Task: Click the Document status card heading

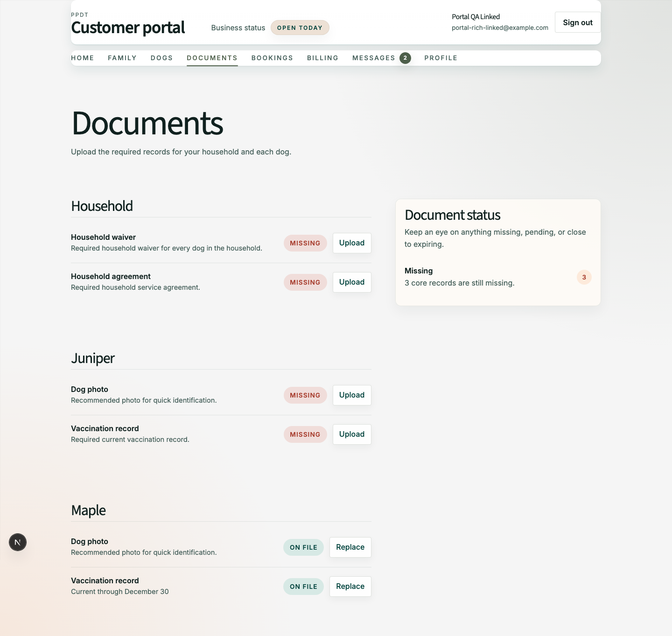Action: click(x=453, y=215)
